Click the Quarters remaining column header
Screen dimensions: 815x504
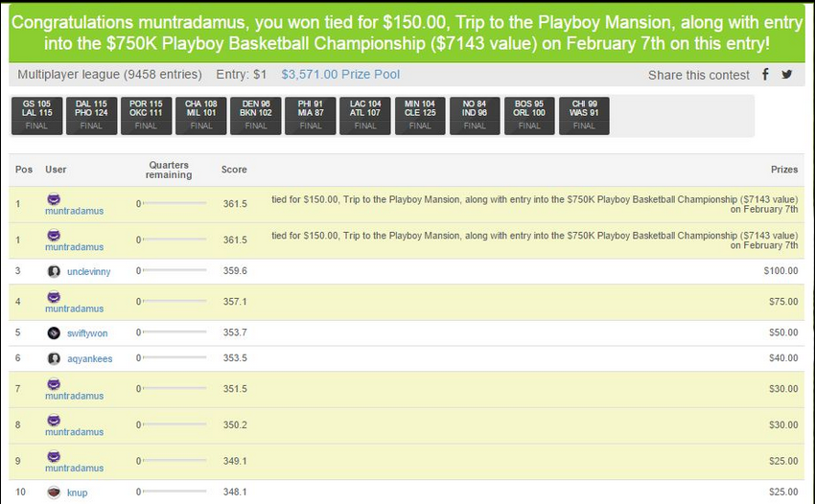click(x=169, y=170)
